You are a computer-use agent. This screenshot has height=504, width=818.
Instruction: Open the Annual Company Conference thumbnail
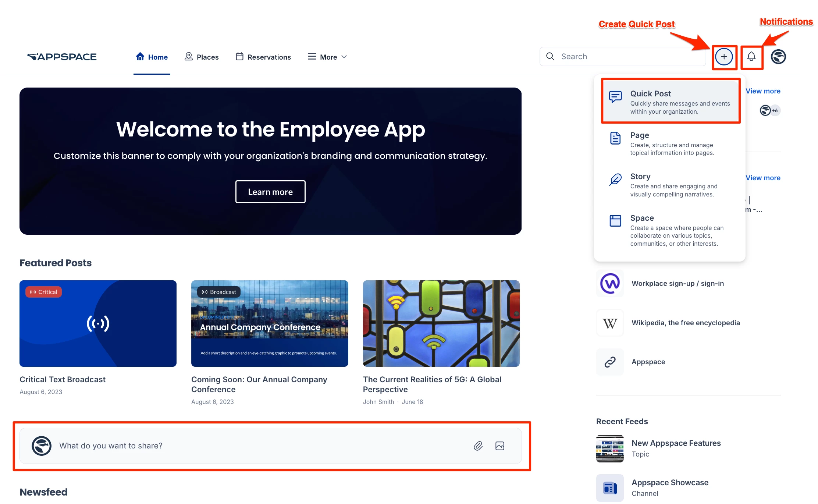pyautogui.click(x=270, y=323)
